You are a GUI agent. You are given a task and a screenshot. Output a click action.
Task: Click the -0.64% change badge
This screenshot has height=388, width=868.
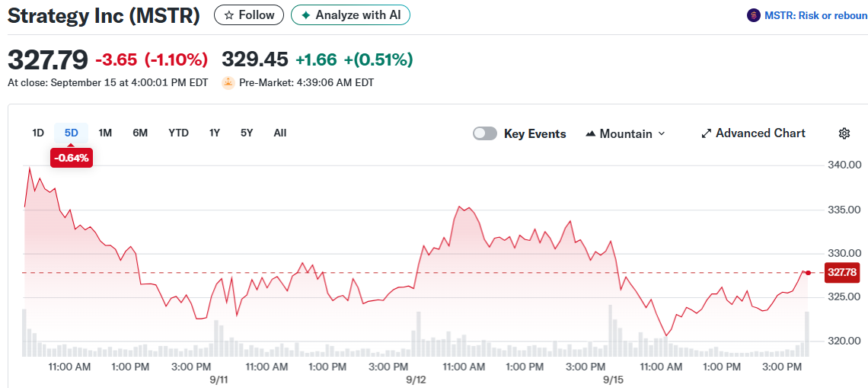point(72,158)
